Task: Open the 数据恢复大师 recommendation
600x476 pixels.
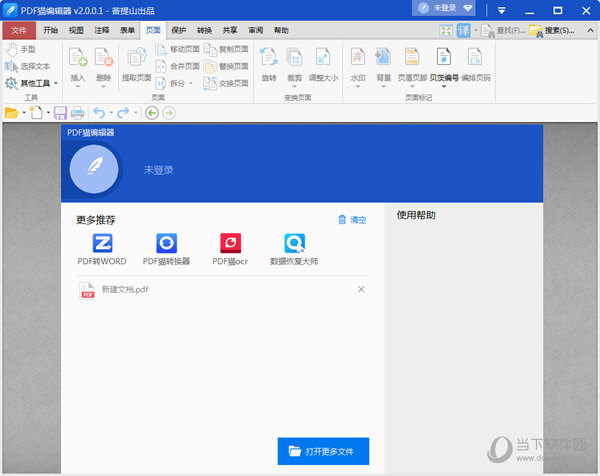Action: pos(294,249)
